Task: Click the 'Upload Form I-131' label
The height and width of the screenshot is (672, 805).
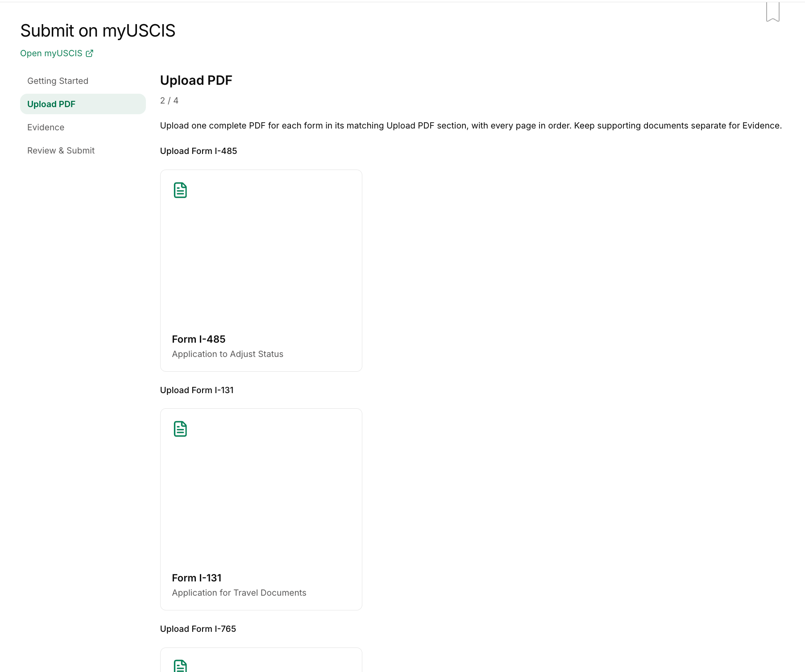Action: tap(197, 390)
